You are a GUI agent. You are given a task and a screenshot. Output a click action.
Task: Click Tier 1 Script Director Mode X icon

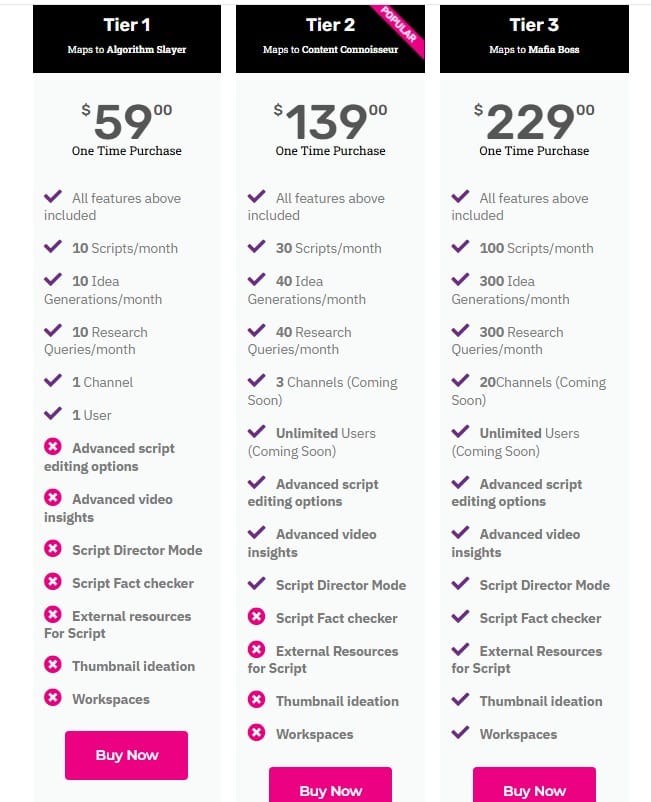[x=52, y=550]
